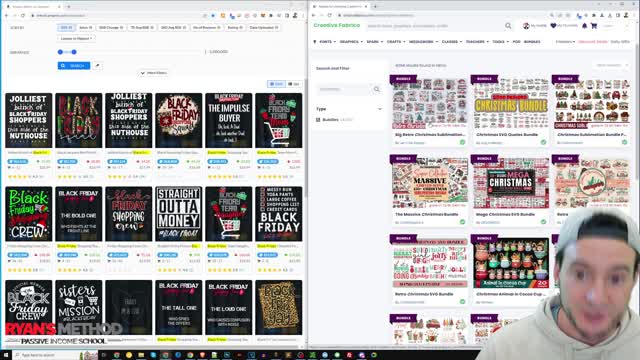Click the Discount Deals link
640x360 pixels.
(593, 42)
